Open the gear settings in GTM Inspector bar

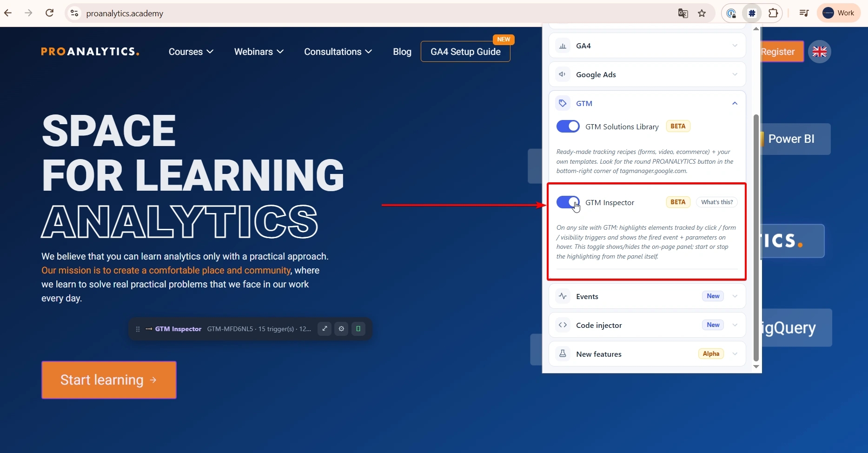click(341, 329)
